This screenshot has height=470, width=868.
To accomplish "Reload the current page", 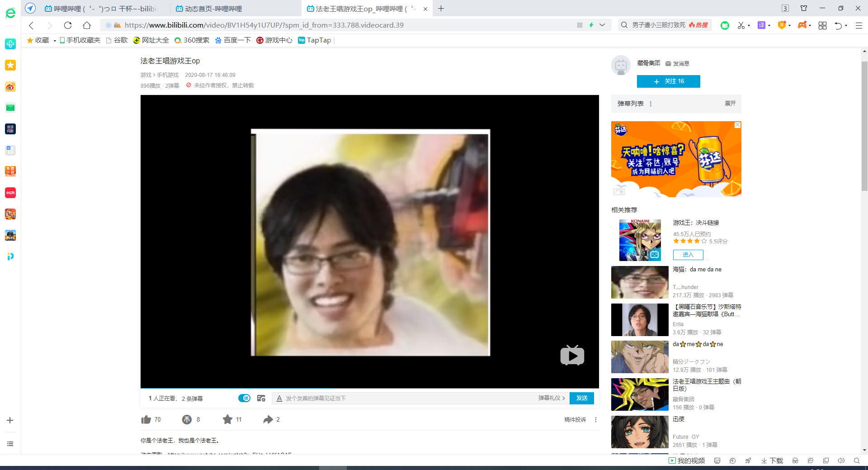I will click(68, 25).
